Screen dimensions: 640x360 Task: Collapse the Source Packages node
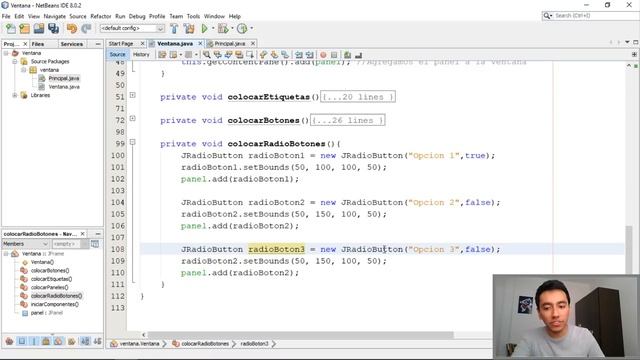pyautogui.click(x=14, y=62)
